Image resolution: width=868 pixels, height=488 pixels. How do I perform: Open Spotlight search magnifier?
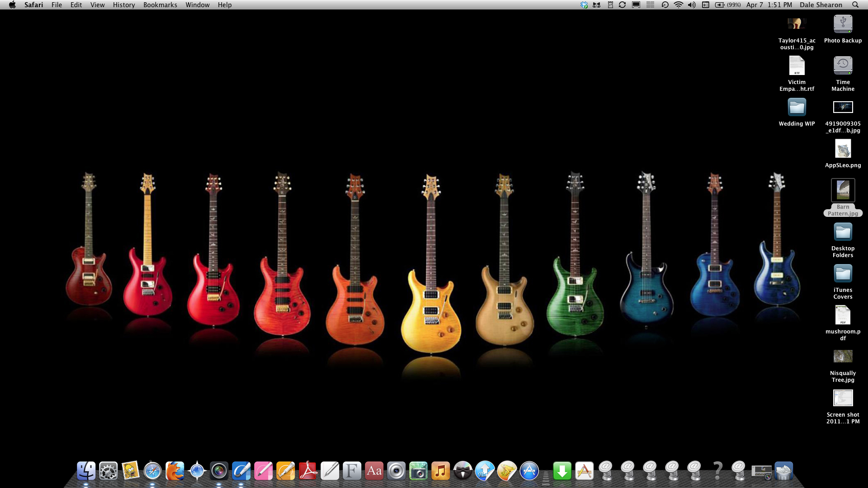tap(855, 5)
